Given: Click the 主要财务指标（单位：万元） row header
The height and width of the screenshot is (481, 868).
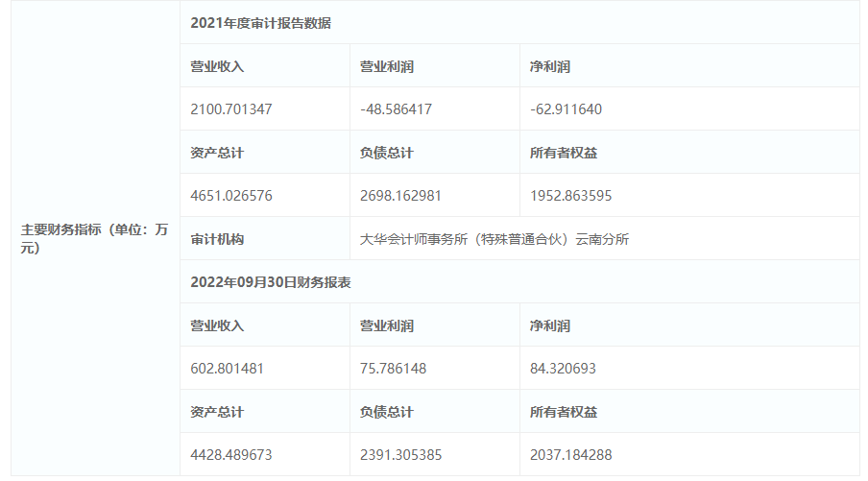Looking at the screenshot, I should click(x=95, y=238).
